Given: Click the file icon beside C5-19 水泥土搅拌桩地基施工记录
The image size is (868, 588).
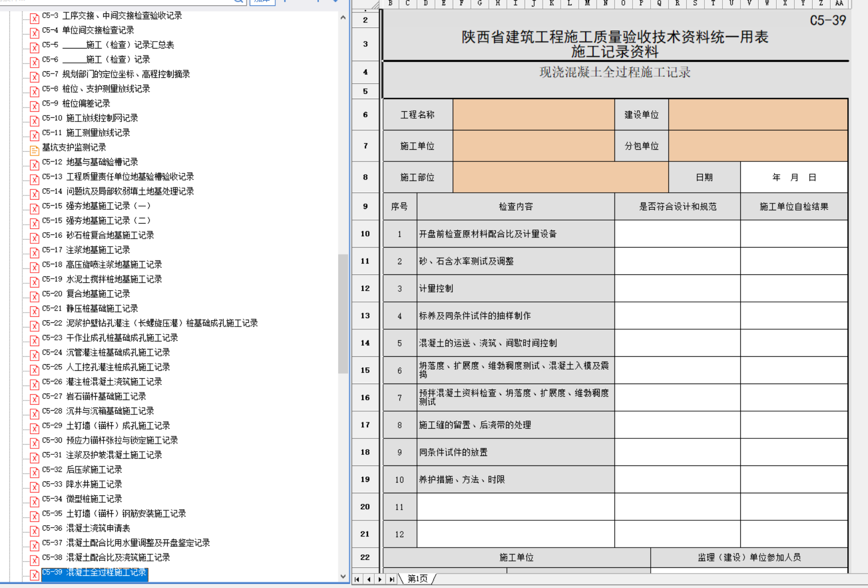Looking at the screenshot, I should tap(35, 282).
